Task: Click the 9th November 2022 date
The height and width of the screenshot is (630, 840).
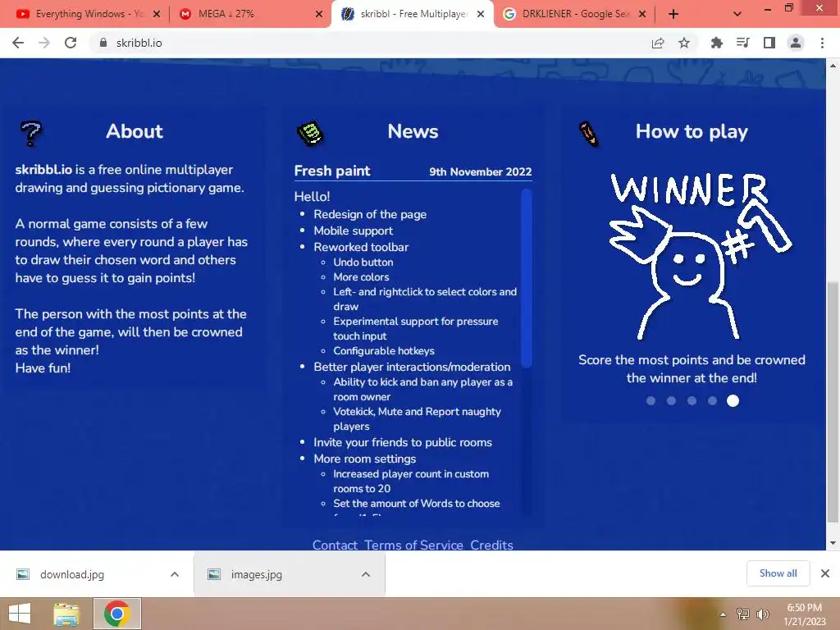Action: tap(481, 172)
